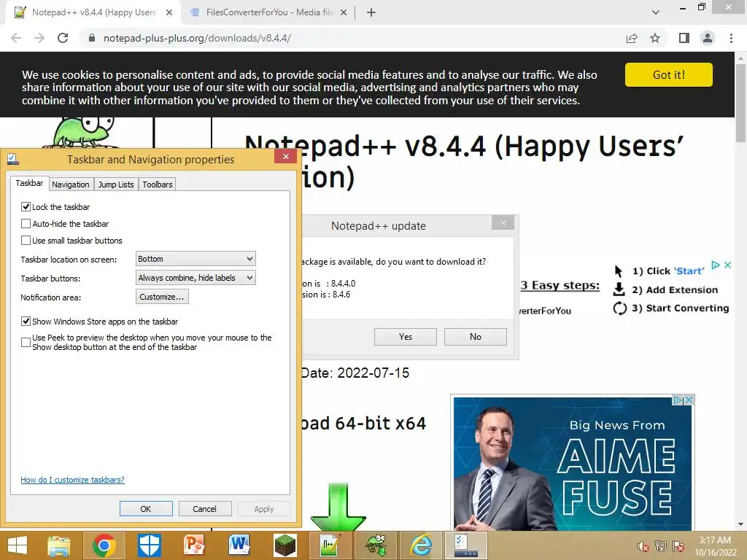The width and height of the screenshot is (747, 560).
Task: Open Notepad++ icon on the taskbar
Action: point(330,545)
